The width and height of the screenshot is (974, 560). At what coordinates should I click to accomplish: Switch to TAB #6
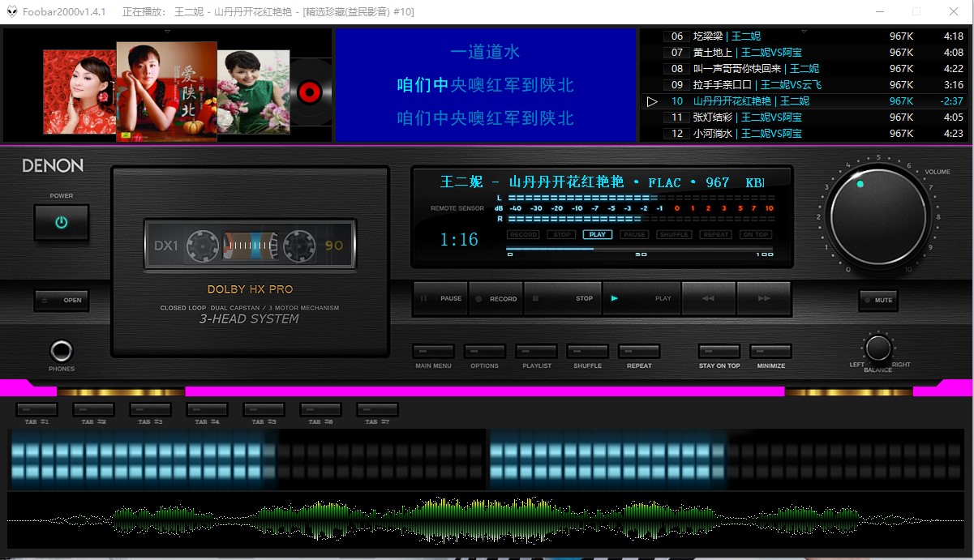pos(320,410)
